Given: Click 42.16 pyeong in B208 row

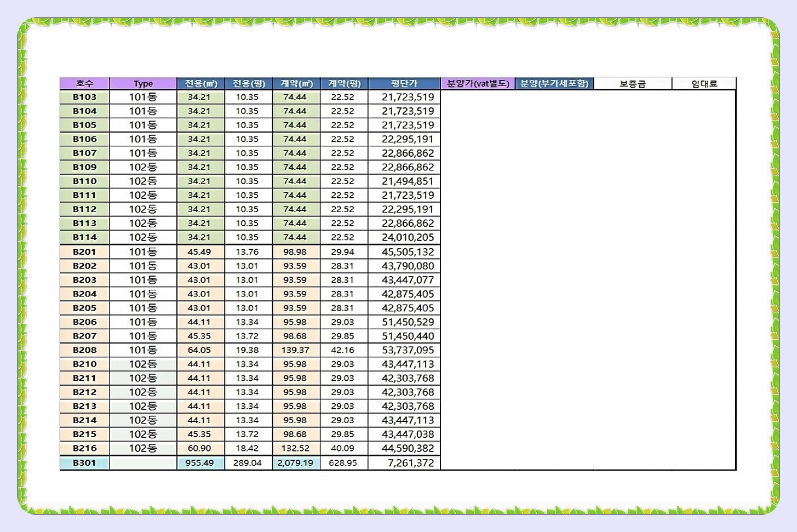Looking at the screenshot, I should [x=344, y=350].
